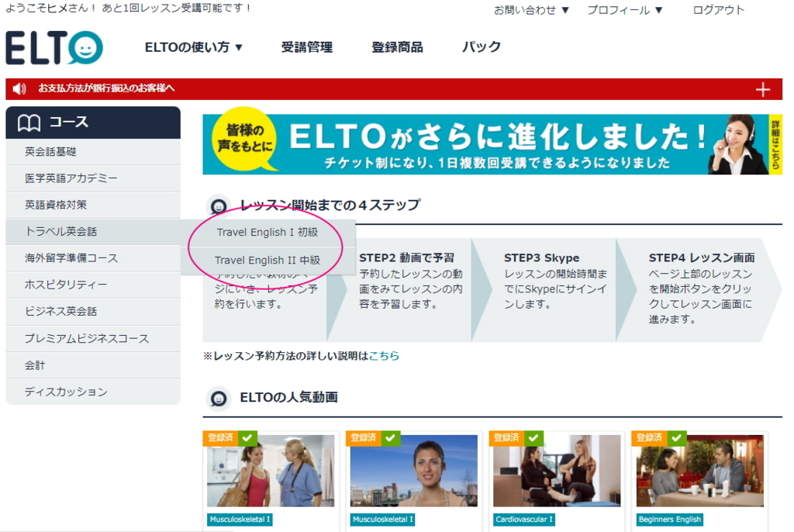Select the 医学英語アカデミー course
The image size is (794, 532).
coord(93,178)
